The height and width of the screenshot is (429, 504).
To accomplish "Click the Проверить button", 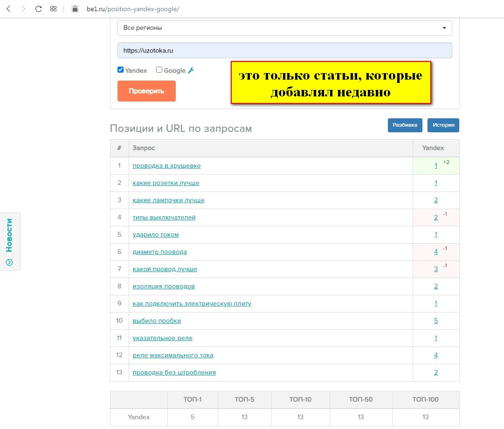I will click(146, 91).
